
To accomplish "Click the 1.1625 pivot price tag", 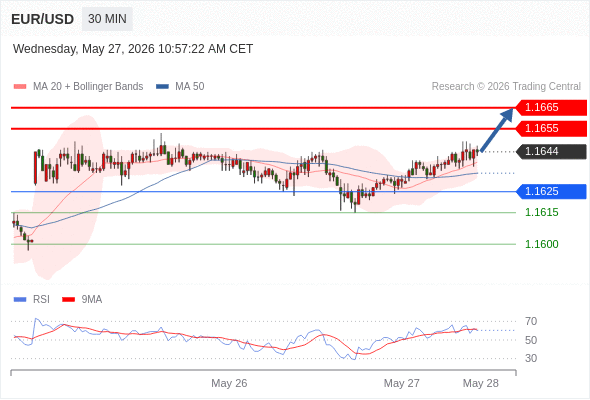I will point(550,192).
